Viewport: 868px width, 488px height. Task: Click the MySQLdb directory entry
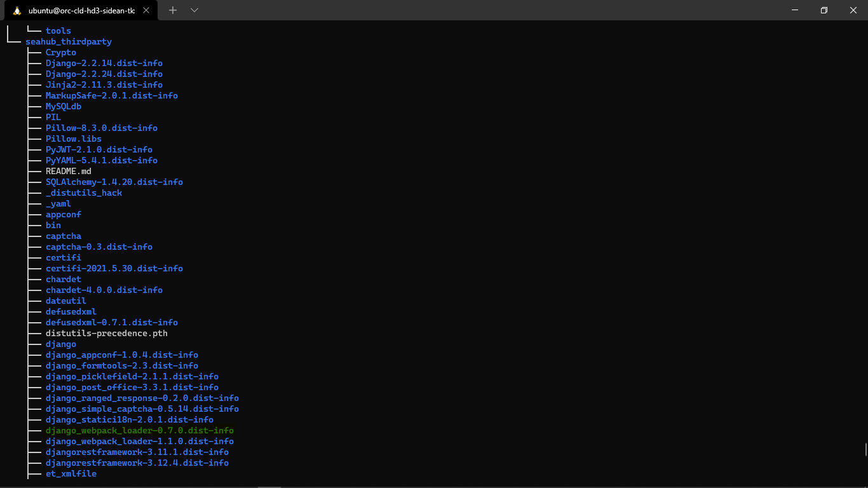[64, 107]
